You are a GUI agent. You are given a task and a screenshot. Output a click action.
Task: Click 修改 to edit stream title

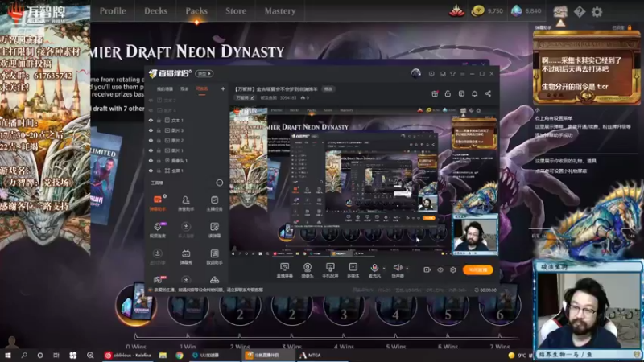[x=328, y=88]
